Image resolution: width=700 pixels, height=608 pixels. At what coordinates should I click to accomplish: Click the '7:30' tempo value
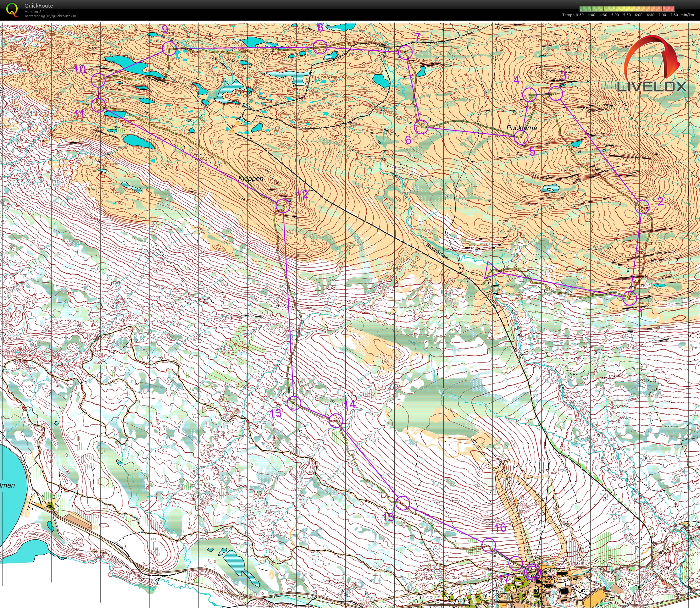[674, 15]
